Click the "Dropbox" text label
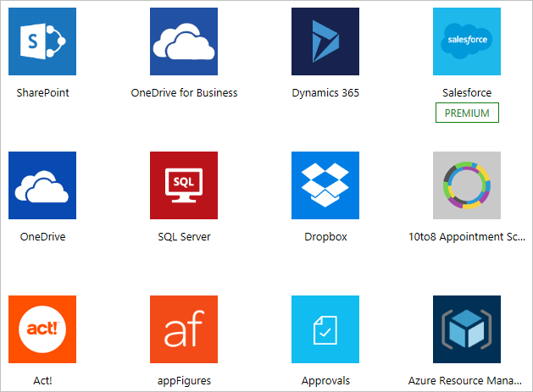 click(325, 237)
